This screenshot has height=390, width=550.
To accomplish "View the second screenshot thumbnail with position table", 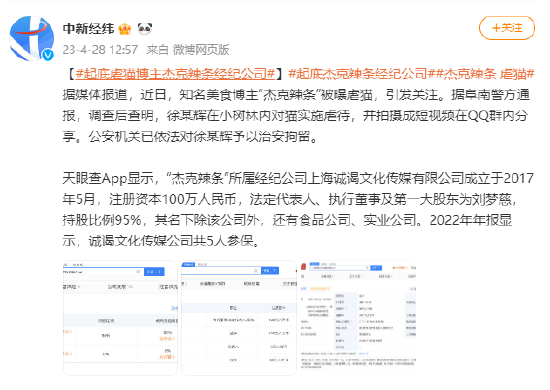I will tap(239, 318).
